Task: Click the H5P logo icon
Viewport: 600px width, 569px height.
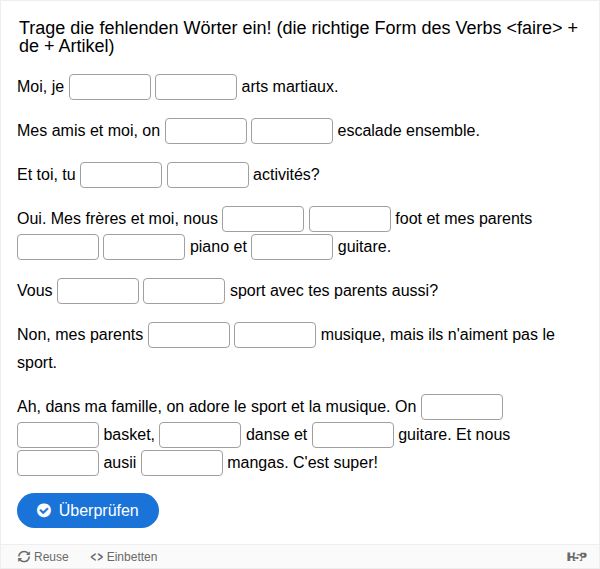Action: point(576,557)
